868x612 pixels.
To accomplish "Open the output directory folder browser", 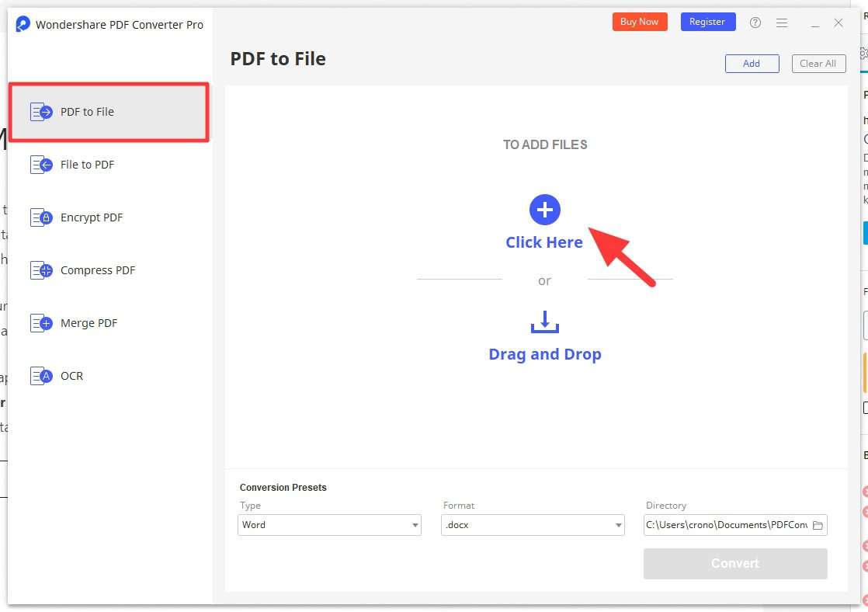I will 818,525.
